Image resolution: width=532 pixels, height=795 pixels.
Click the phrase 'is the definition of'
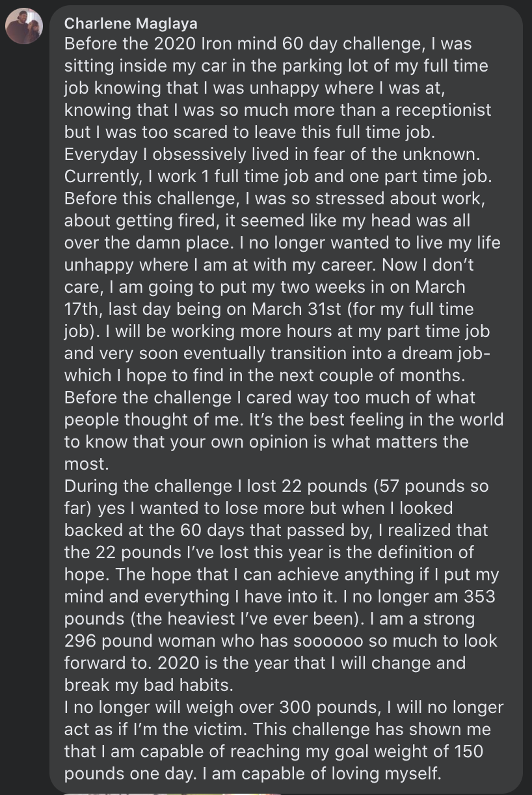(406, 553)
